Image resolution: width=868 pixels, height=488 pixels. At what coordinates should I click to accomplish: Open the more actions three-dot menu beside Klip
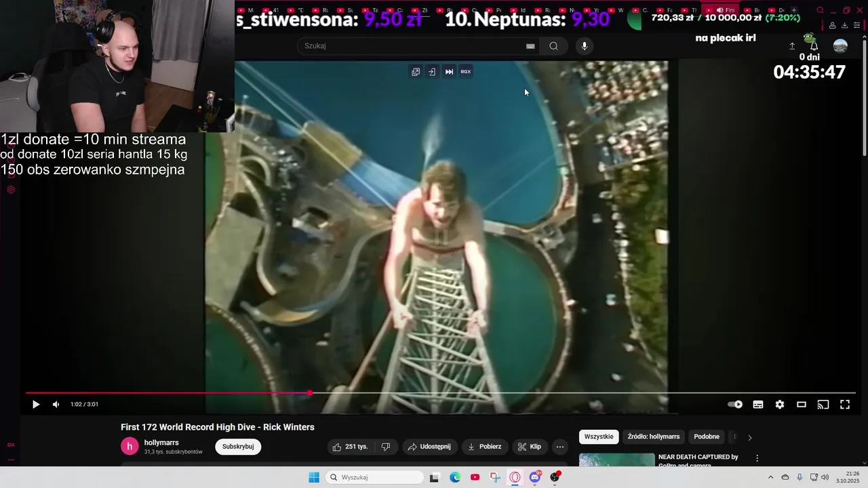pyautogui.click(x=559, y=447)
